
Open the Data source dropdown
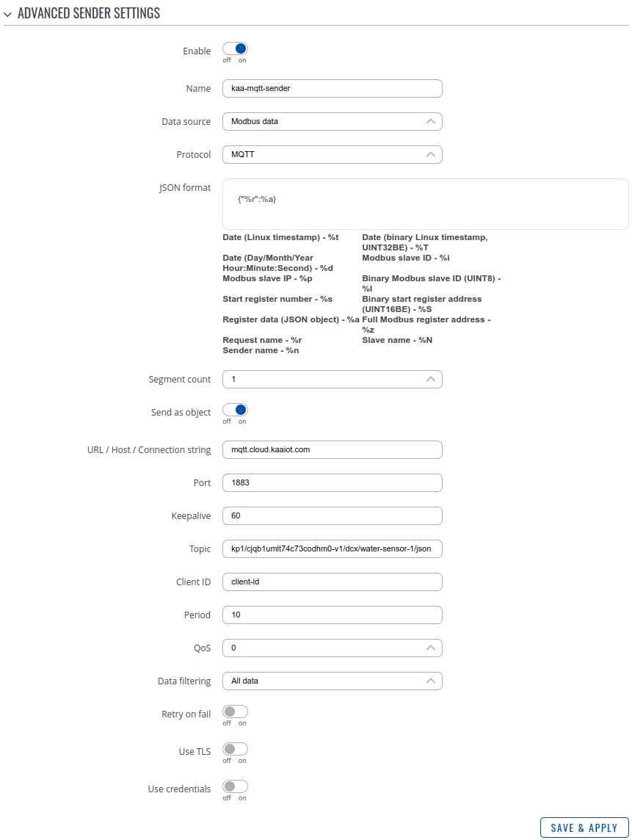point(332,121)
